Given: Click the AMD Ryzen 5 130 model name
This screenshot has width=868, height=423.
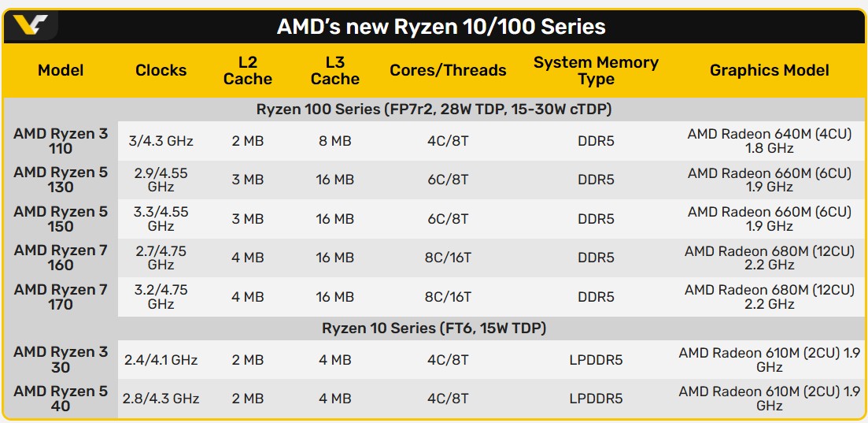Looking at the screenshot, I should pyautogui.click(x=61, y=180).
